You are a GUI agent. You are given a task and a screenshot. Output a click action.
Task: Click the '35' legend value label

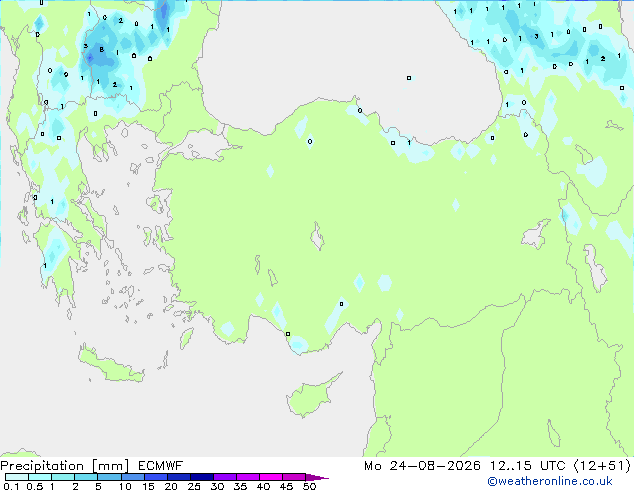(x=240, y=486)
